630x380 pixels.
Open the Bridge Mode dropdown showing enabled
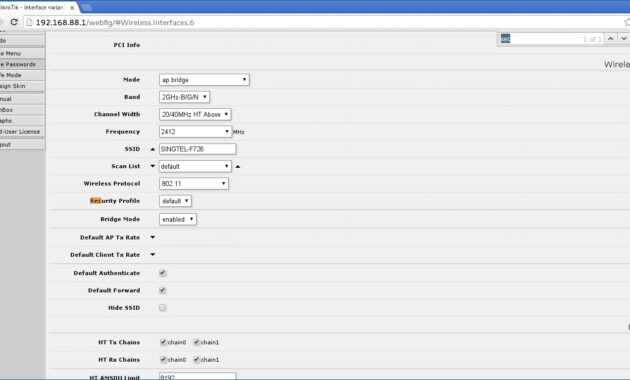click(x=178, y=219)
